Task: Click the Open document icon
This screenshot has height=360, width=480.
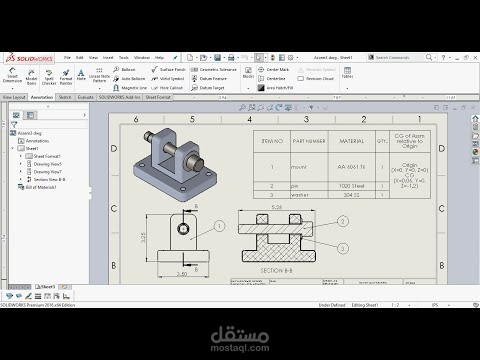Action: pyautogui.click(x=203, y=58)
